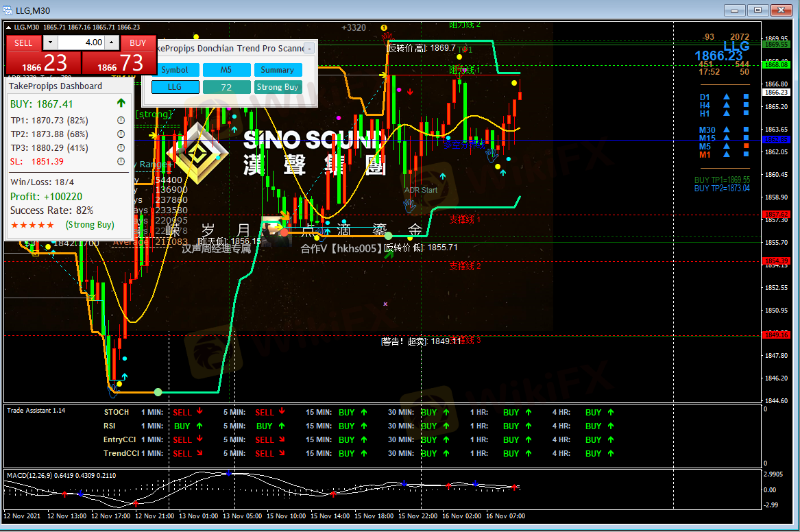
Task: Click the teal Strong Buy signal cell
Action: pos(278,87)
